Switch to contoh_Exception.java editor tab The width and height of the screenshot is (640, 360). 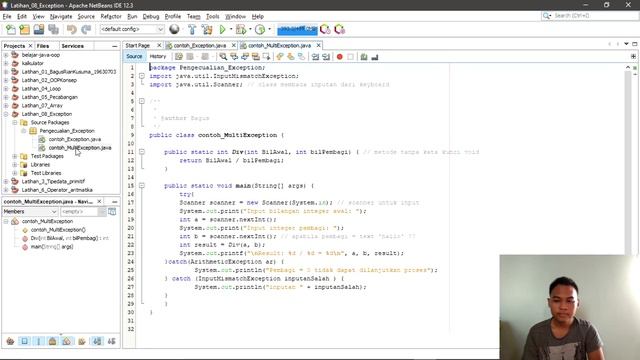[200, 45]
